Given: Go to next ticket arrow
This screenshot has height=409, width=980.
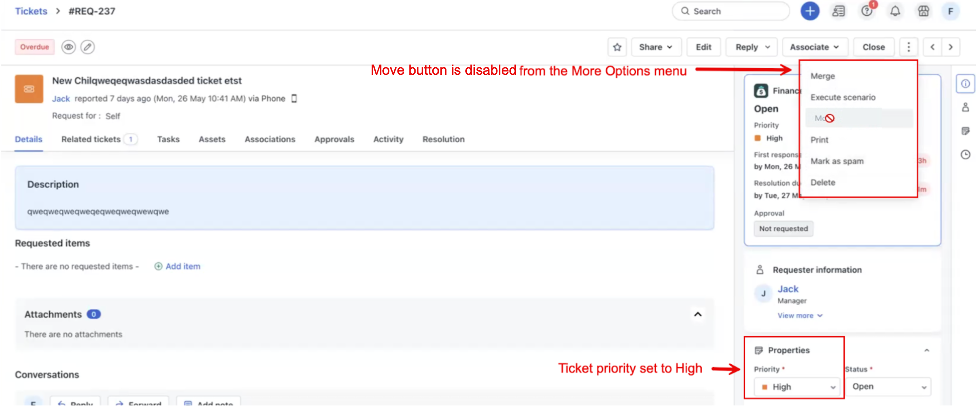Looking at the screenshot, I should (950, 47).
